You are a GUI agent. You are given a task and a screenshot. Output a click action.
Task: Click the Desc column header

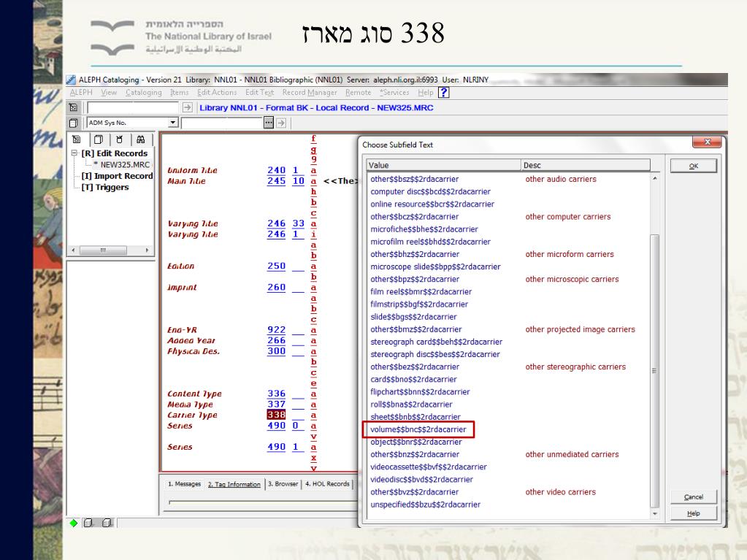click(586, 165)
